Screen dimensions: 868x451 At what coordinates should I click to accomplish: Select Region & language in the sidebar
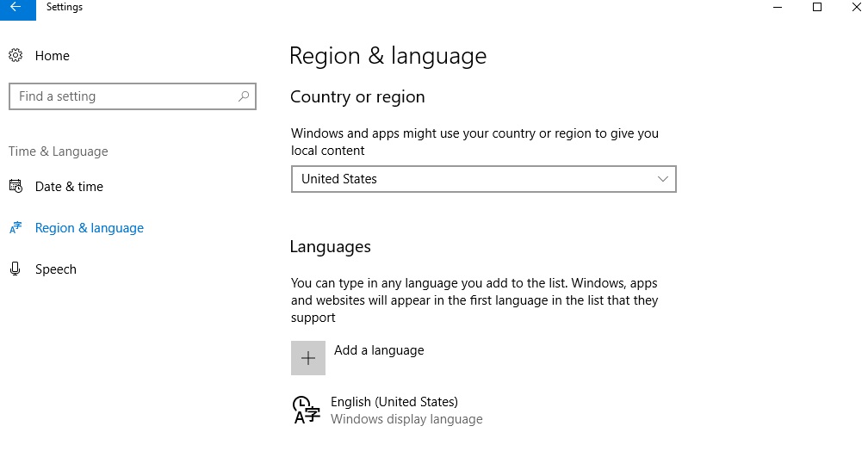90,228
